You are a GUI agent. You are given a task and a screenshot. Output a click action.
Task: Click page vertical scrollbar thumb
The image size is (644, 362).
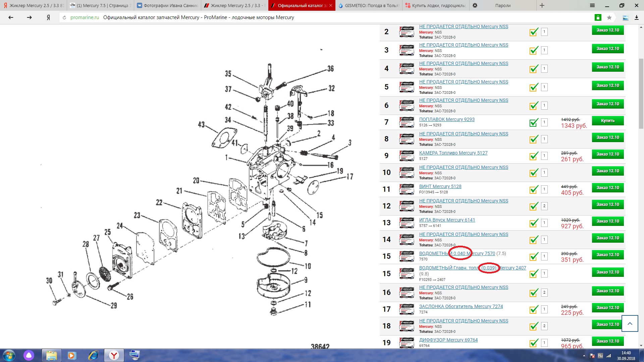[x=641, y=94]
